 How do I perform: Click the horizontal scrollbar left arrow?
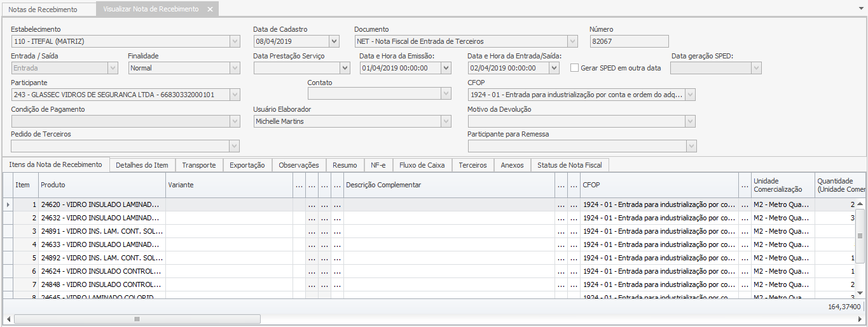8,319
